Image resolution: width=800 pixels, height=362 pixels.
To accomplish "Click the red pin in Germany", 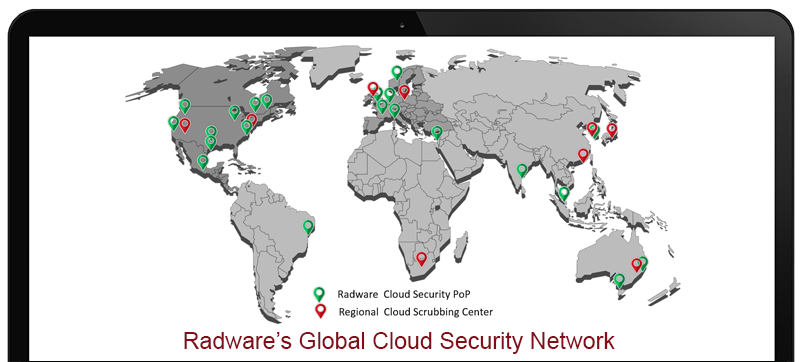I will pyautogui.click(x=404, y=92).
